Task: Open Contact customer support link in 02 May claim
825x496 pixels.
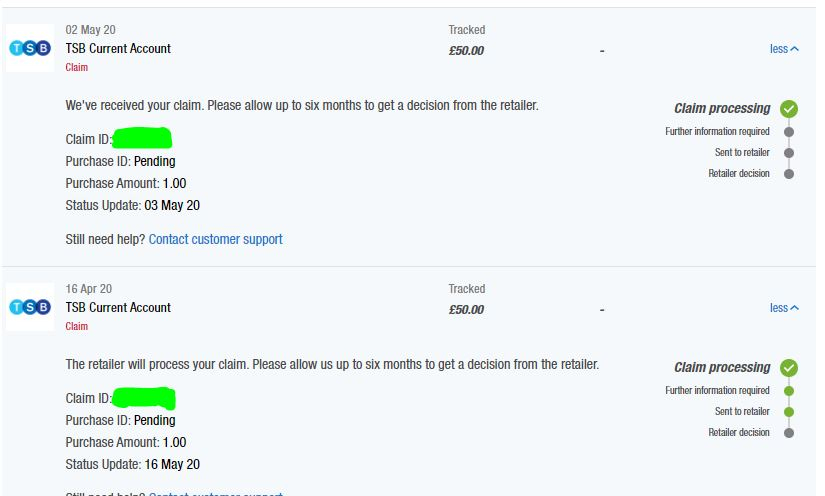Action: click(215, 240)
